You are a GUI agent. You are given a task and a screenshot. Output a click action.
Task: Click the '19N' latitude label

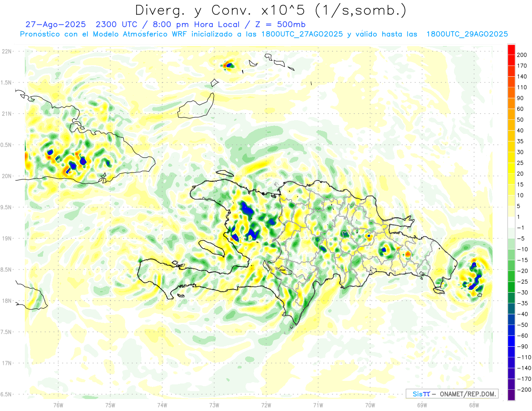8,238
